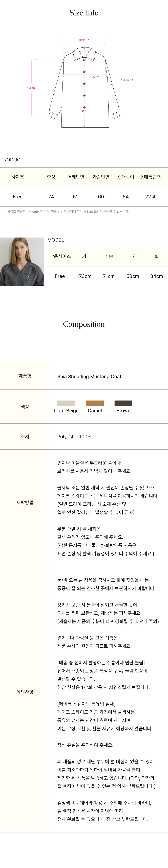Click the Composition section heading

pyautogui.click(x=84, y=324)
